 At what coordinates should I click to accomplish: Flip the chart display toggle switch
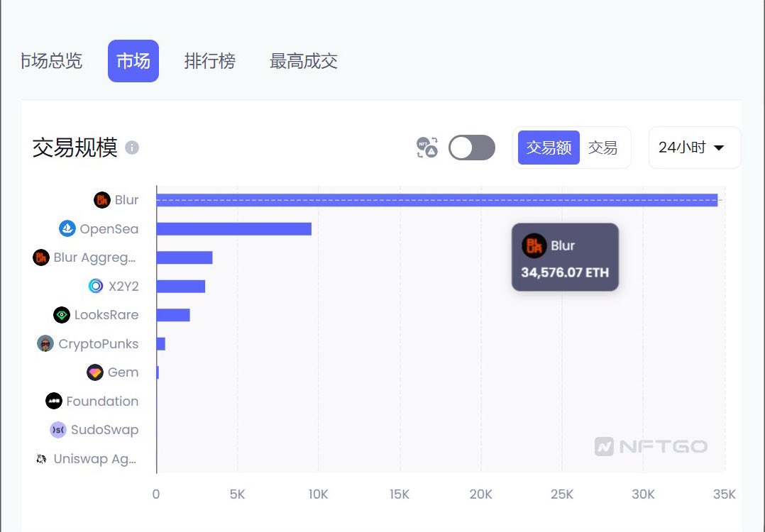pyautogui.click(x=471, y=148)
